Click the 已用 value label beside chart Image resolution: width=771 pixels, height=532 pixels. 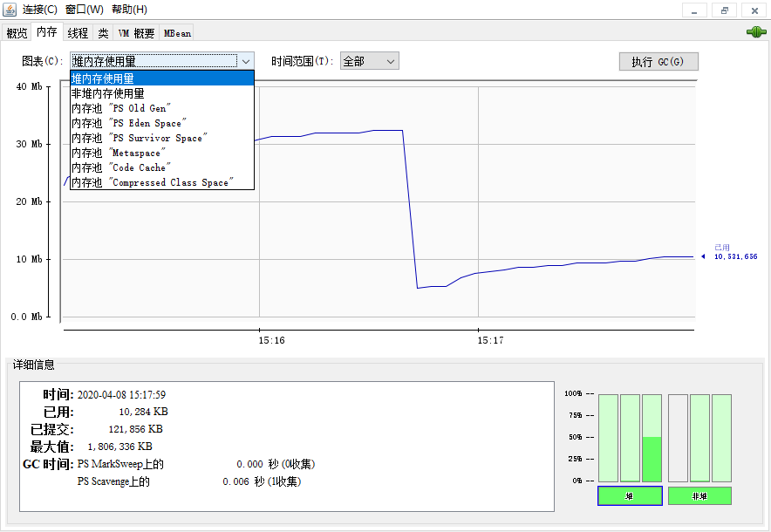click(x=731, y=253)
